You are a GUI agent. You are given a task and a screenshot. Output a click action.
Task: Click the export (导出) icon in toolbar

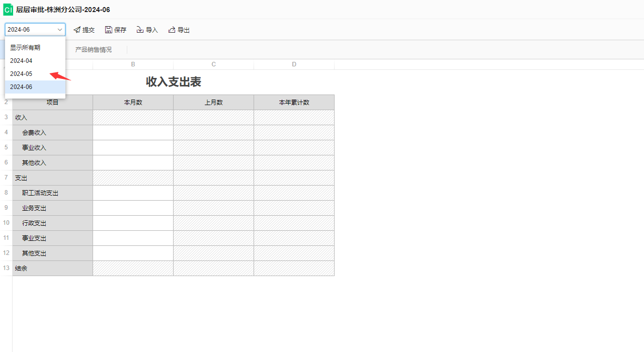[172, 30]
